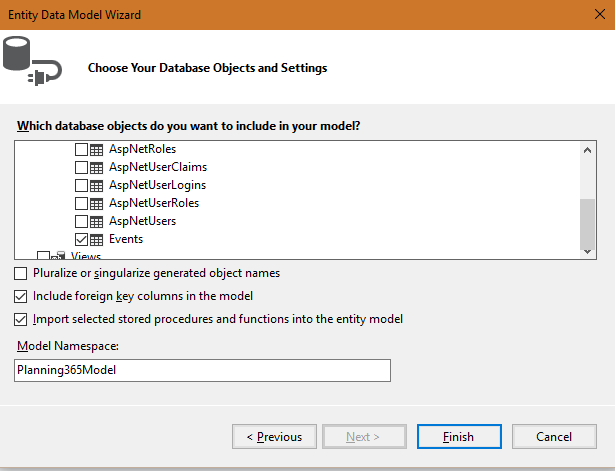This screenshot has height=471, width=615.
Task: Uncheck import selected stored procedures option
Action: (21, 319)
